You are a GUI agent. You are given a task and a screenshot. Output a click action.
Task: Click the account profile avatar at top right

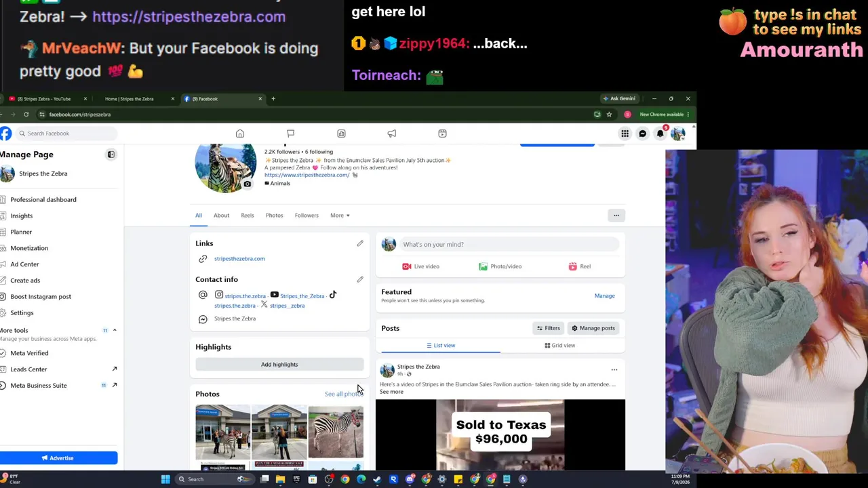[x=677, y=134]
